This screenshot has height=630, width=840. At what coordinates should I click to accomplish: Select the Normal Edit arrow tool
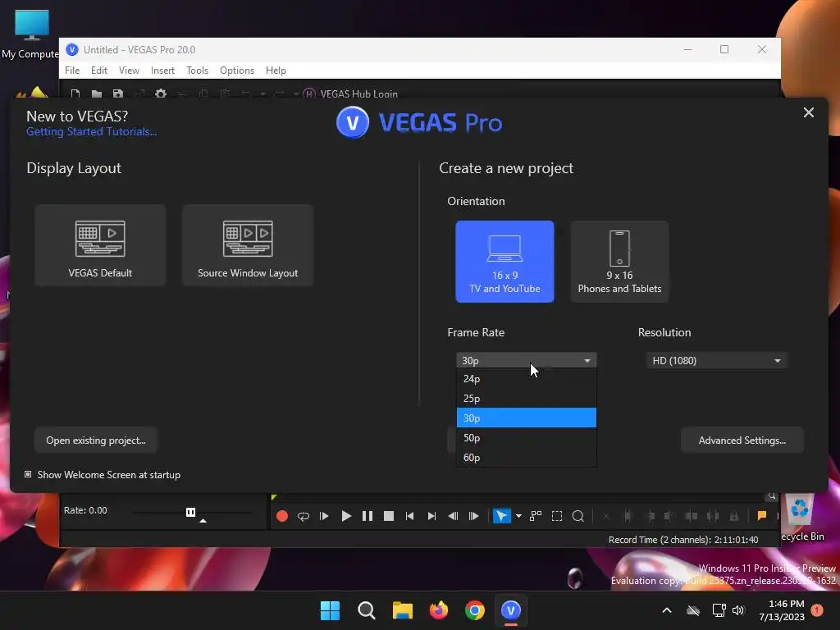click(x=501, y=516)
